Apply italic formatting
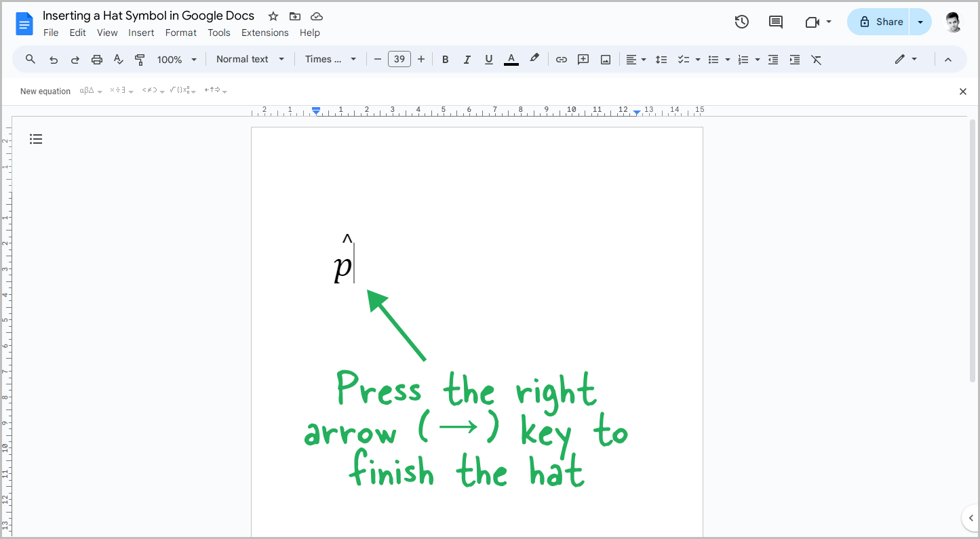The image size is (980, 539). pos(467,59)
